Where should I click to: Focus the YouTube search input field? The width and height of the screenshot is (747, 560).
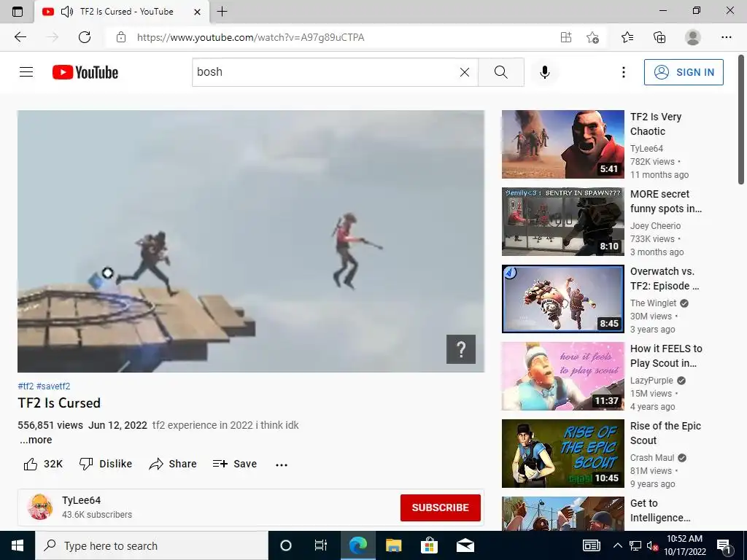pyautogui.click(x=326, y=72)
